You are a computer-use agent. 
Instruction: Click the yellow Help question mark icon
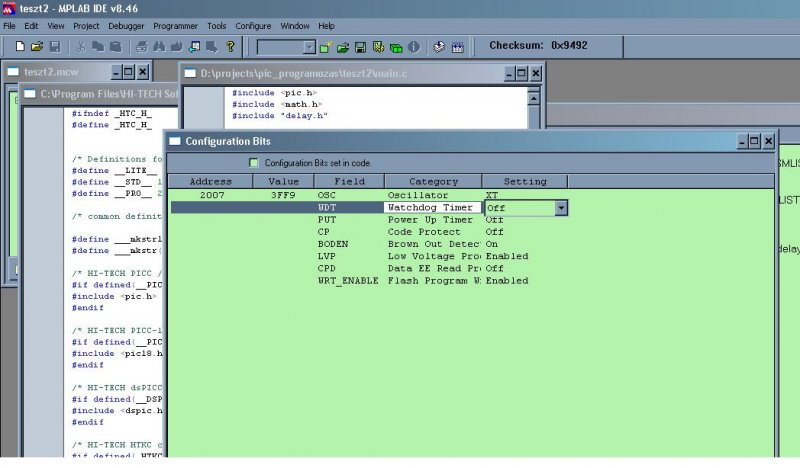pyautogui.click(x=231, y=46)
